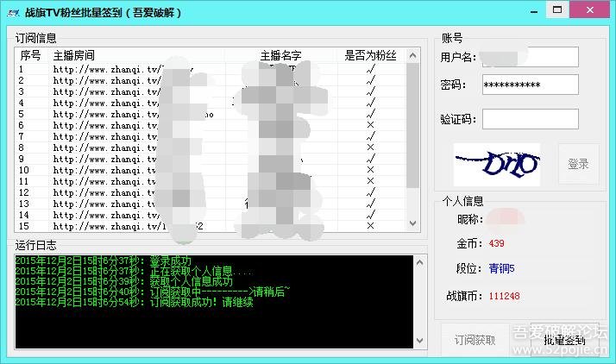Select row 13 in the subscription list
Screen dimensions: 616x364
211,204
